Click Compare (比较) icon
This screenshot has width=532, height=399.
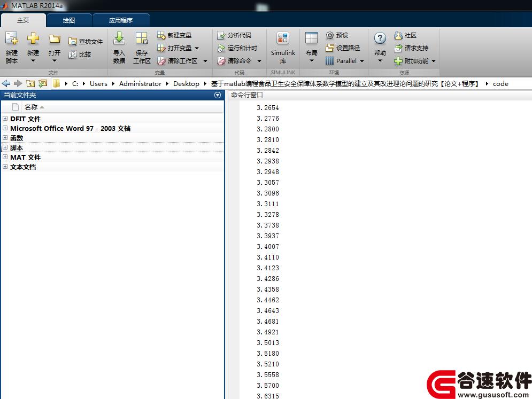pyautogui.click(x=73, y=54)
